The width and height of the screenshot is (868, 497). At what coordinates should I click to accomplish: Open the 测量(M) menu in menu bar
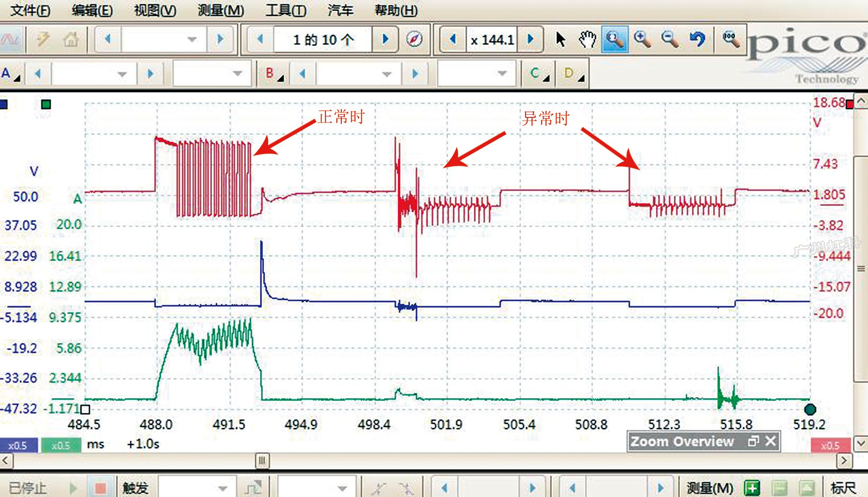[x=220, y=10]
